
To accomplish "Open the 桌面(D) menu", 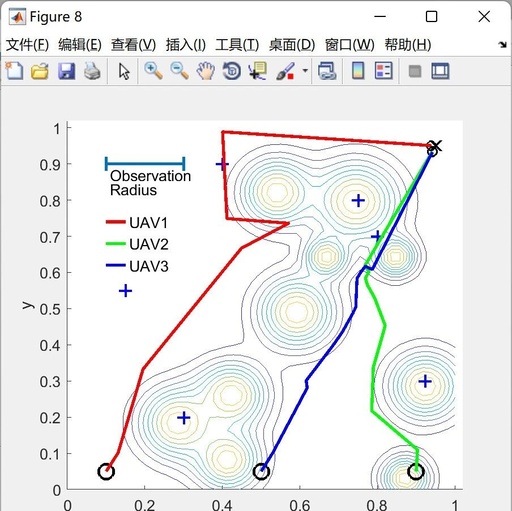I will click(x=292, y=45).
